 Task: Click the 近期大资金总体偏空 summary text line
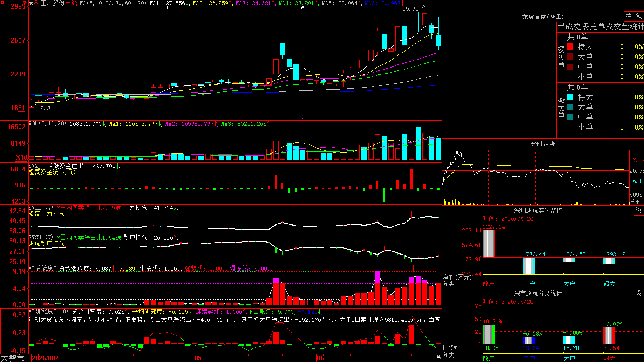tap(235, 319)
